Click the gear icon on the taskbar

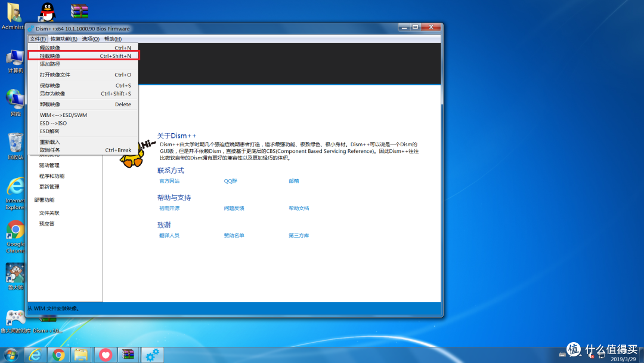point(152,354)
